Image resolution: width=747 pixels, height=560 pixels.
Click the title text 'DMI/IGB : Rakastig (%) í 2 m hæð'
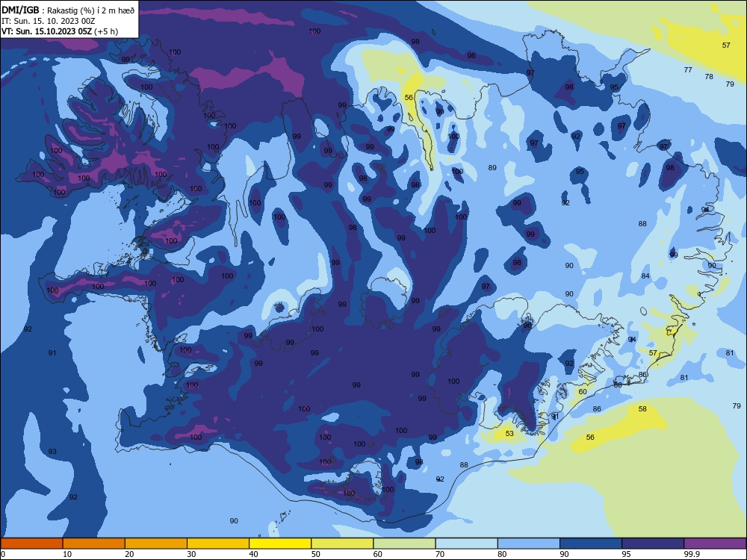[68, 10]
